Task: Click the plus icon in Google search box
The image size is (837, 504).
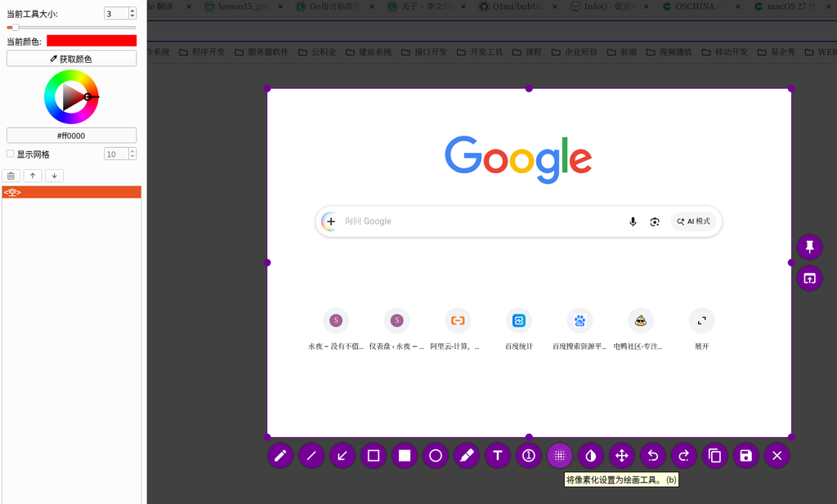Action: [330, 221]
